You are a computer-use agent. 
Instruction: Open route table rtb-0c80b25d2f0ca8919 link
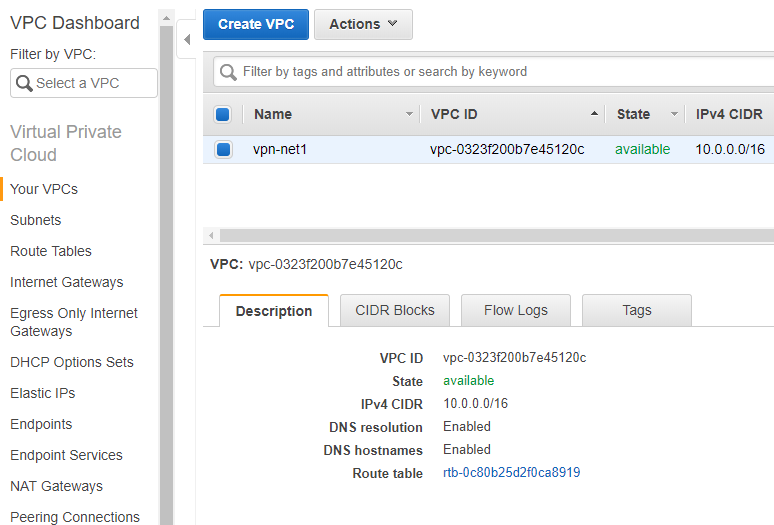511,473
